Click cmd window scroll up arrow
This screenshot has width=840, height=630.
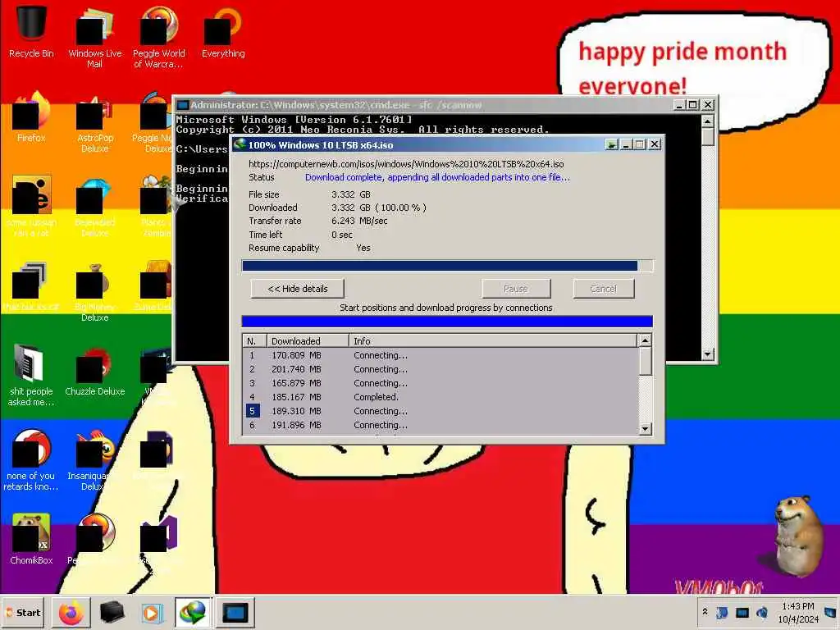coord(708,121)
